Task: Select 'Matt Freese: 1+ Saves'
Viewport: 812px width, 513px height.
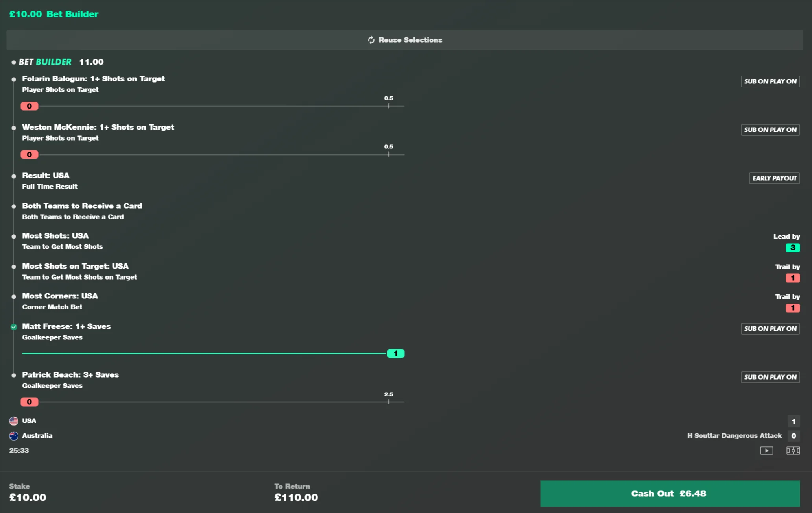Action: (66, 326)
